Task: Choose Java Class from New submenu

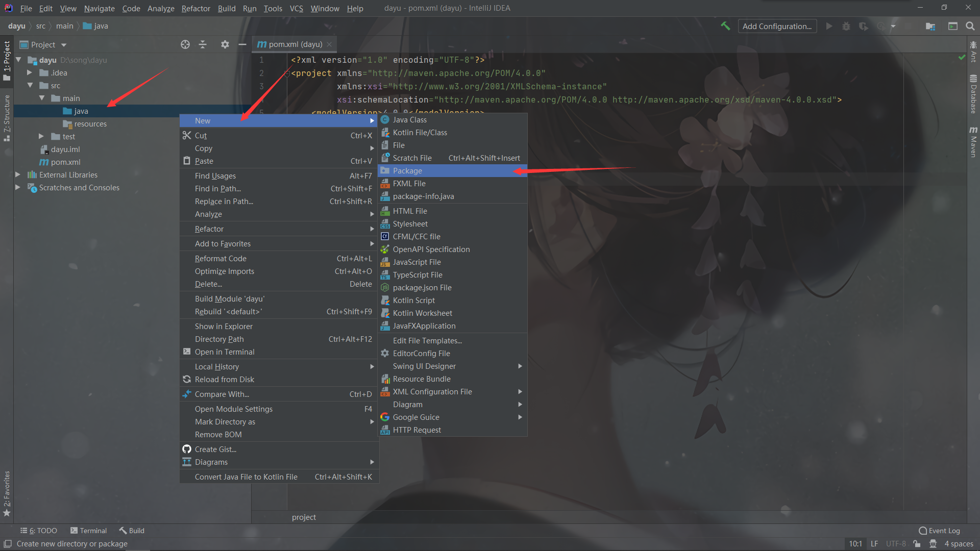Action: (x=409, y=119)
